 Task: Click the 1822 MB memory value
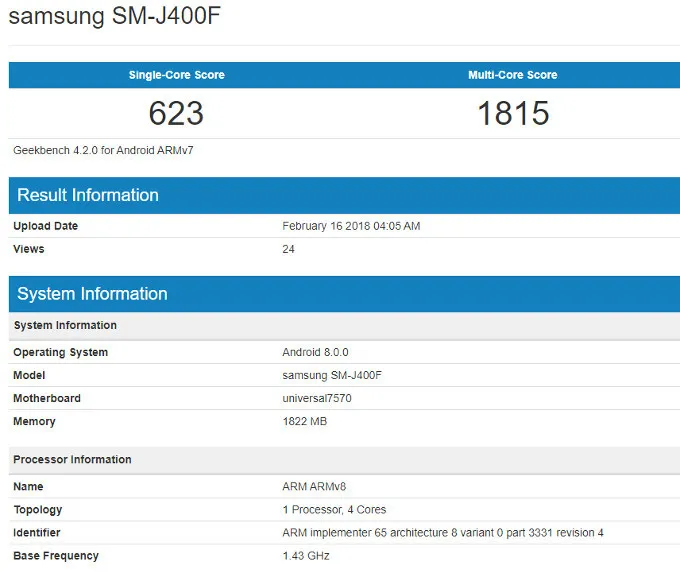pos(305,421)
